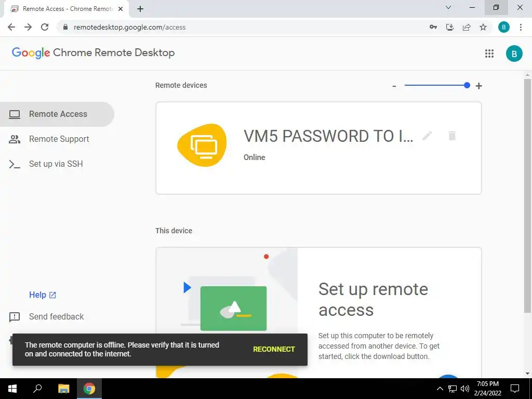Open Chrome three-dot menu

(521, 27)
